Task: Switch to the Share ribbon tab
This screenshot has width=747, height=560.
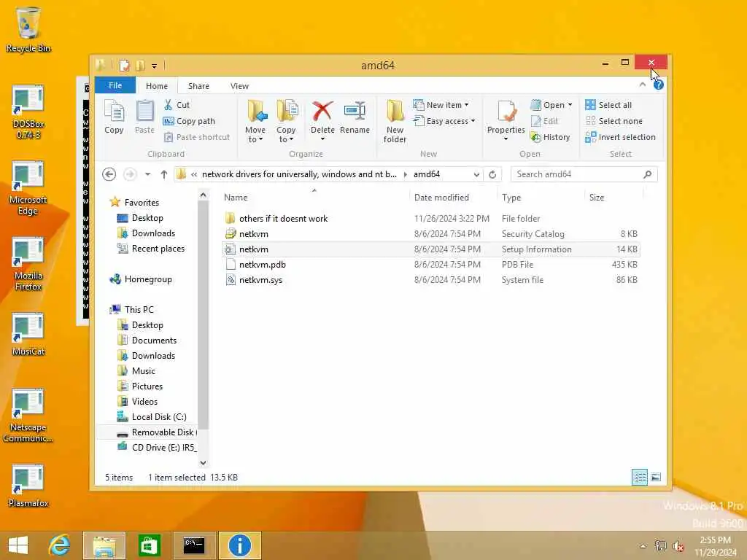Action: tap(198, 86)
